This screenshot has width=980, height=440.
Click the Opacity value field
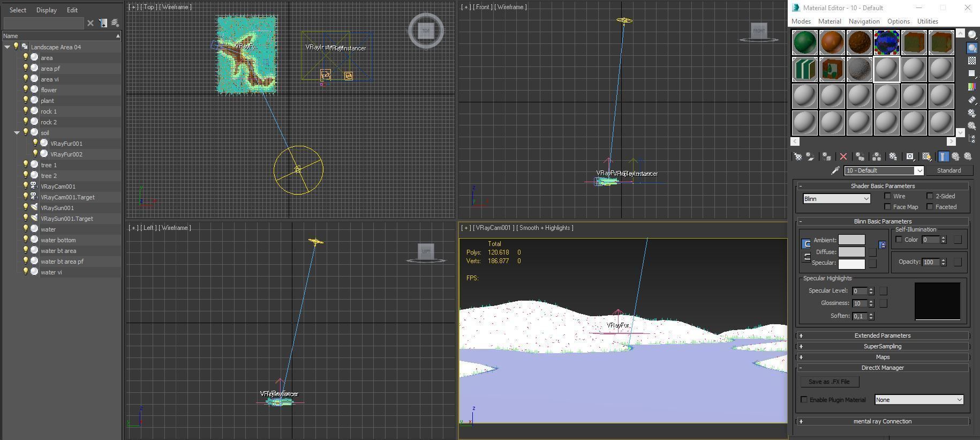point(930,262)
